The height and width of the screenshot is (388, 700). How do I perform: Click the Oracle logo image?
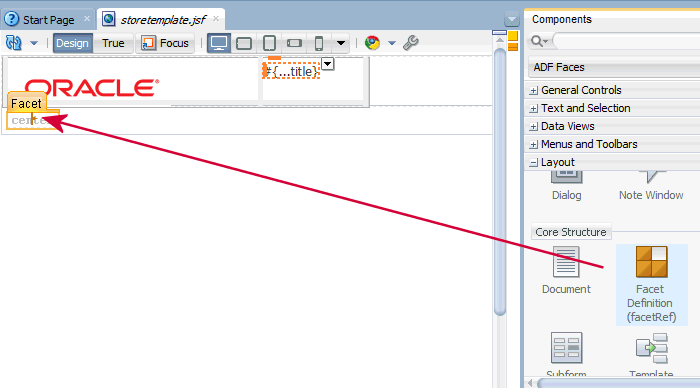pos(92,88)
